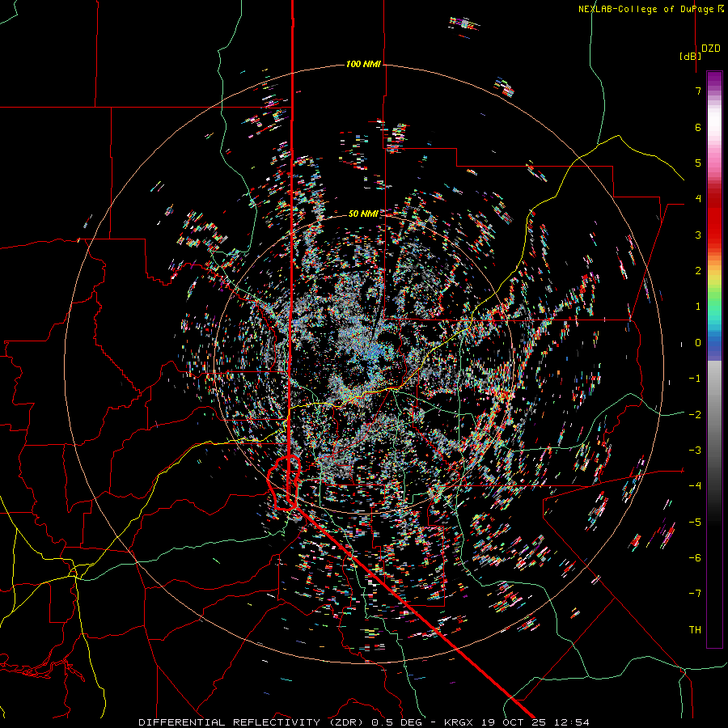The image size is (728, 728).
Task: Click the TH label on the color scale
Action: click(x=695, y=630)
